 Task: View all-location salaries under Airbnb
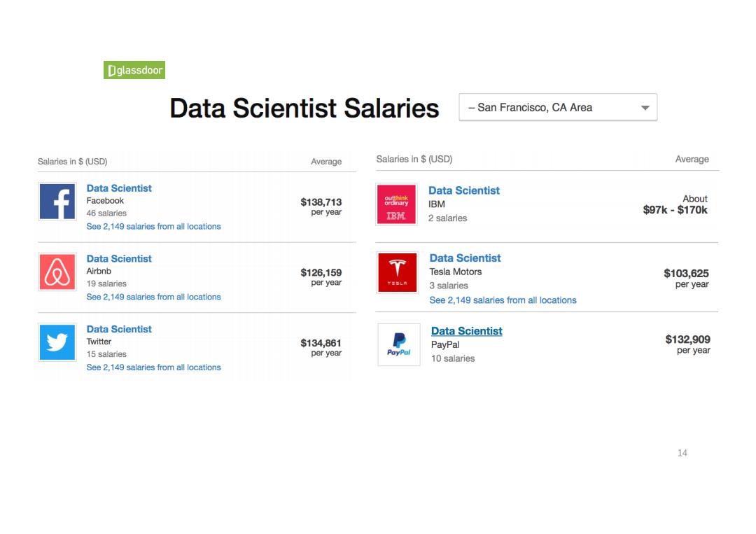pos(153,297)
